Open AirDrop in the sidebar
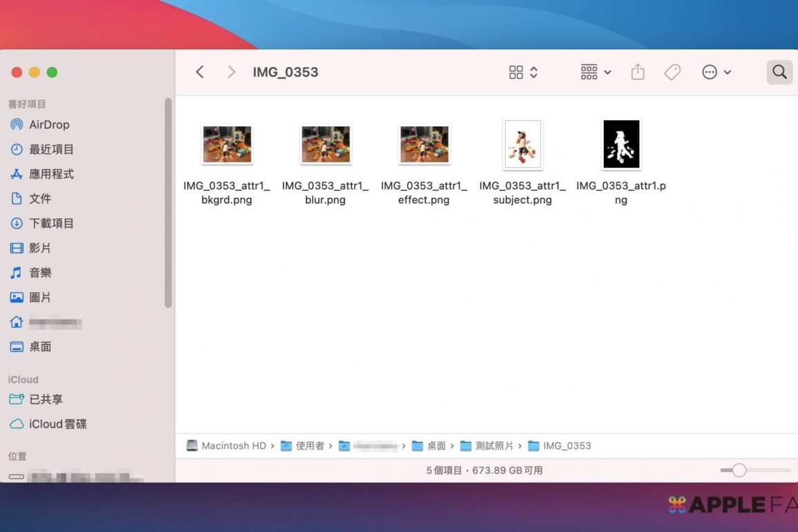 point(48,125)
